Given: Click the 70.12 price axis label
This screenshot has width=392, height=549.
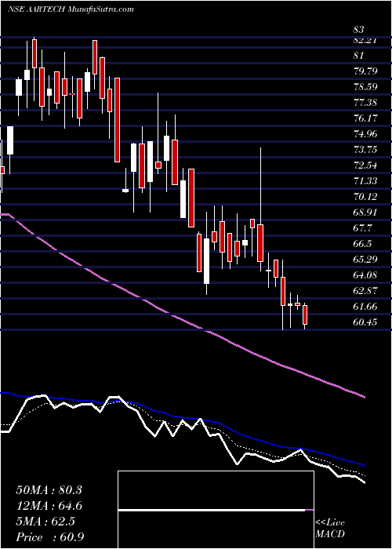Looking at the screenshot, I should pos(365,197).
